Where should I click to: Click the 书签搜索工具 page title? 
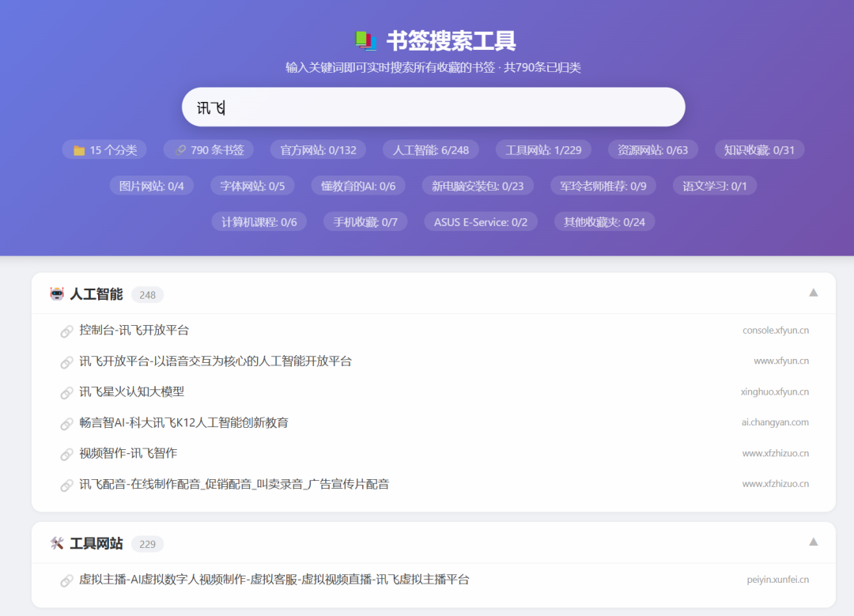(451, 41)
